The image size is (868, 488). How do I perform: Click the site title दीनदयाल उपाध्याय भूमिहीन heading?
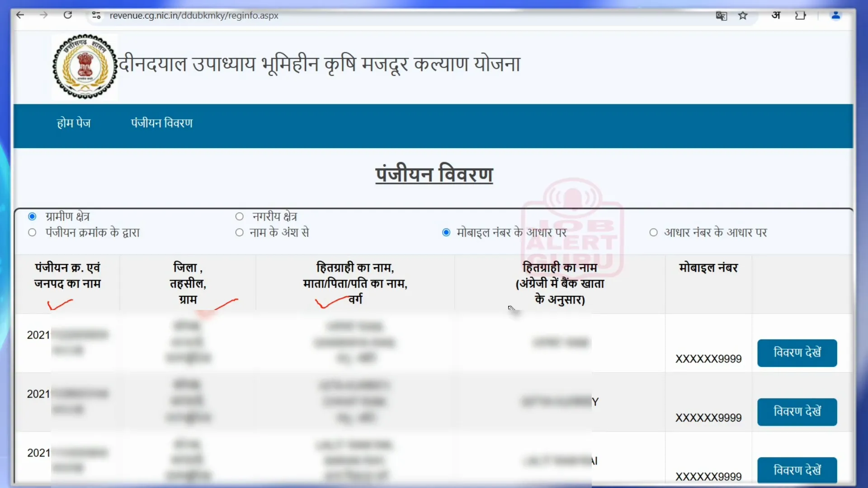coord(320,64)
